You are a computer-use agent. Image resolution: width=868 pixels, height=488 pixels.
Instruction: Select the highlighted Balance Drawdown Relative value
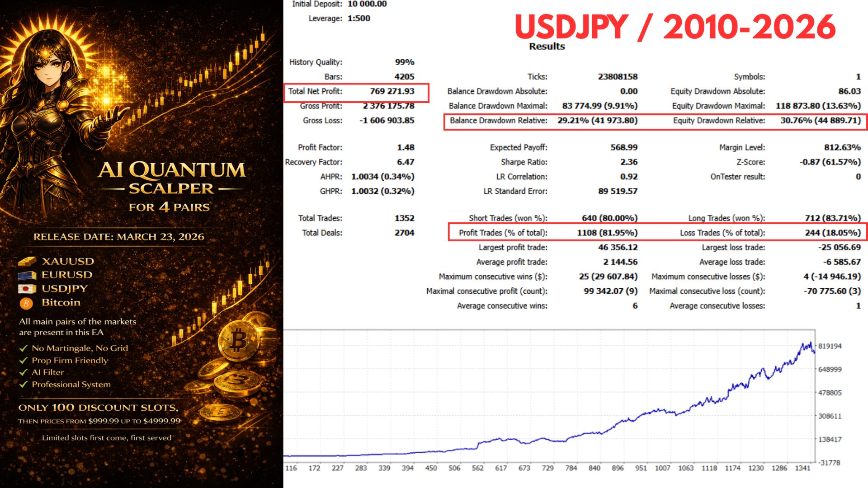598,121
